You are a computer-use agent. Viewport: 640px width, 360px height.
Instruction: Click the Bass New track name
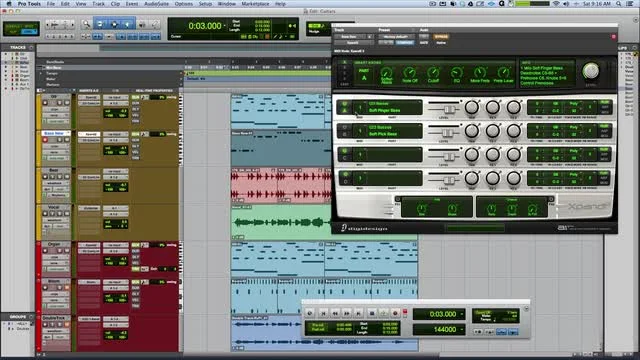point(55,133)
